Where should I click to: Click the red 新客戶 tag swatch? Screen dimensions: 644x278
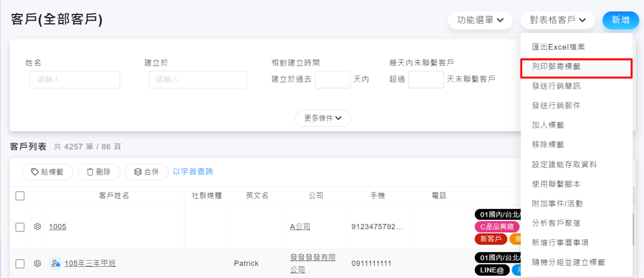(x=491, y=239)
